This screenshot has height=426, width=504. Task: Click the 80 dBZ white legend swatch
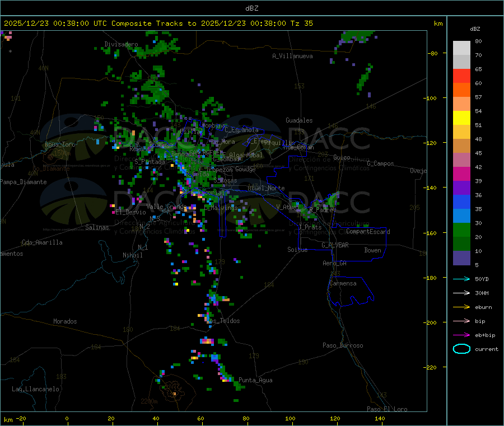pyautogui.click(x=461, y=48)
